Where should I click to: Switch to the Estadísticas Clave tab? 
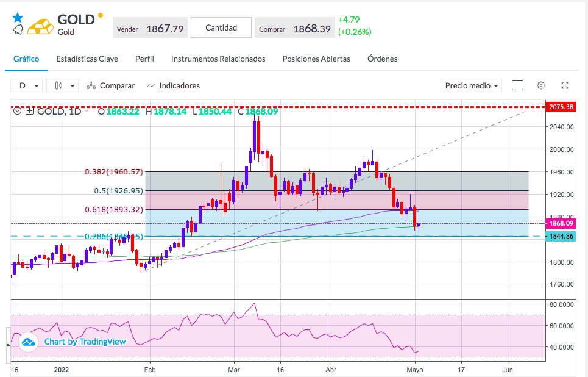point(87,59)
